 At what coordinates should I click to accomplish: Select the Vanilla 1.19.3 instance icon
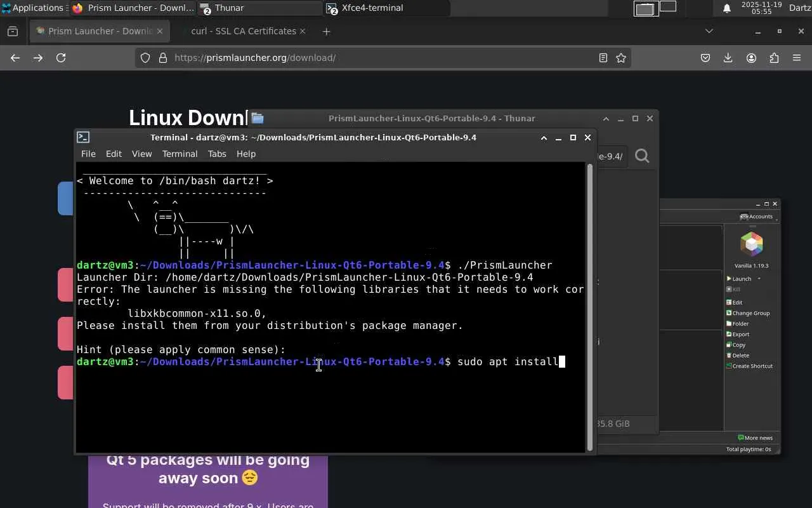tap(752, 244)
